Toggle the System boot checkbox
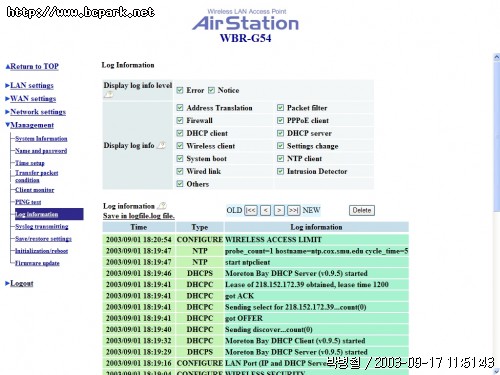Image resolution: width=500 pixels, height=375 pixels. (180, 158)
